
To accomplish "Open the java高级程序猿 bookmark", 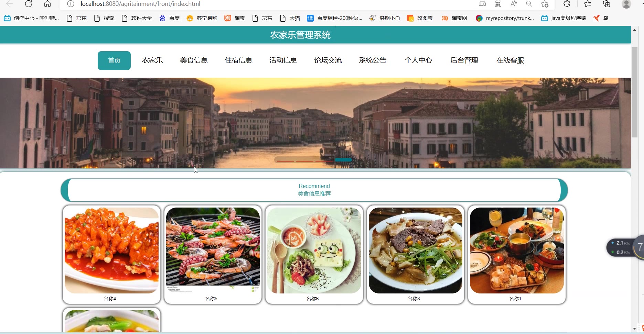I will pyautogui.click(x=563, y=18).
